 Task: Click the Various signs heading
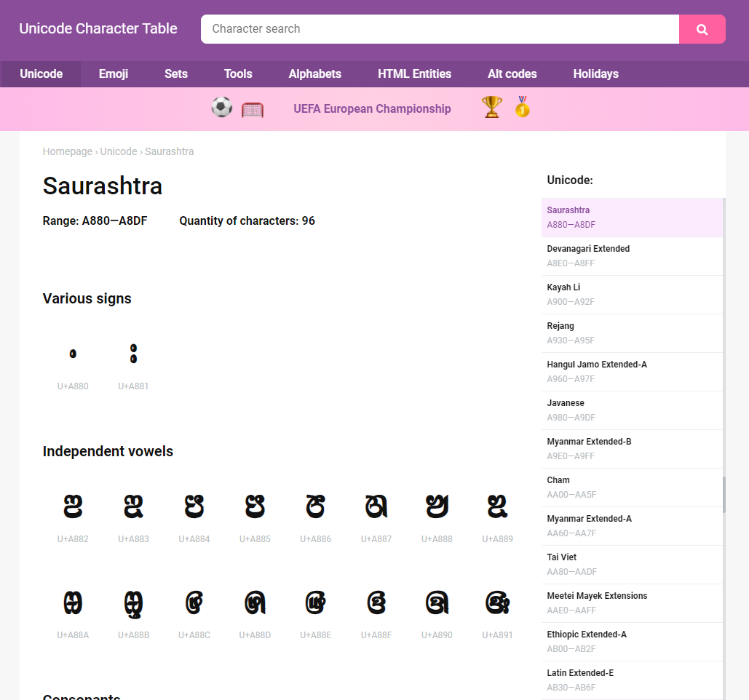click(x=87, y=298)
